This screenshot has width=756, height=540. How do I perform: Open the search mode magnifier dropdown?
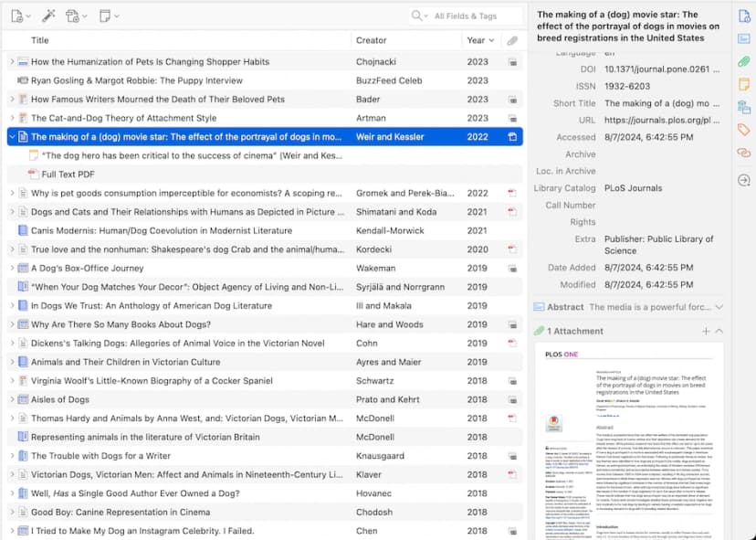click(419, 16)
